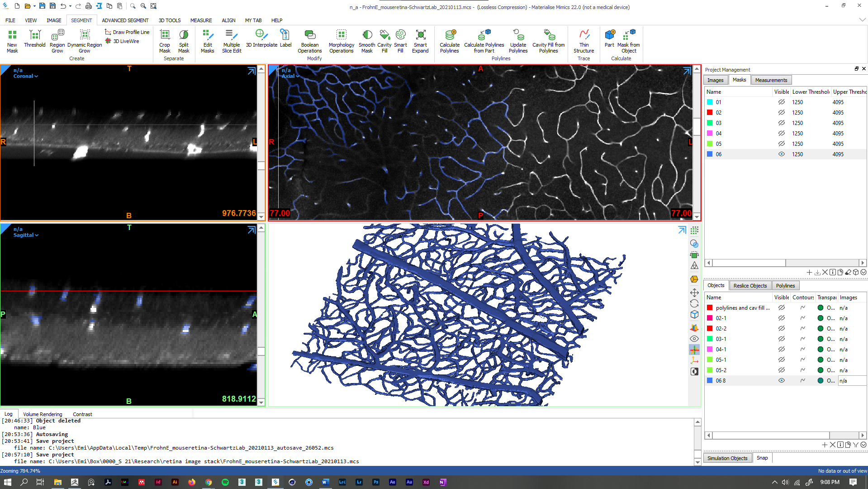Open Edit Masks tool
Image resolution: width=868 pixels, height=489 pixels.
tap(208, 41)
